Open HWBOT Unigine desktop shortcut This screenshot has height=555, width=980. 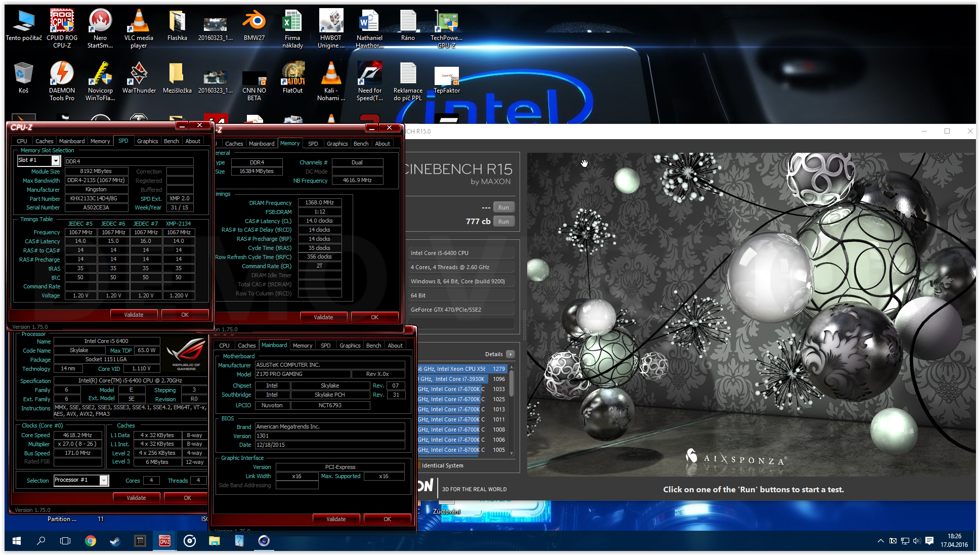[x=331, y=28]
